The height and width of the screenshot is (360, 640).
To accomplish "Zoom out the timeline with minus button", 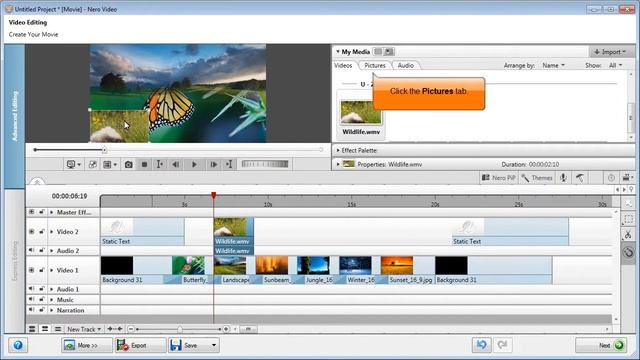I will [x=131, y=329].
